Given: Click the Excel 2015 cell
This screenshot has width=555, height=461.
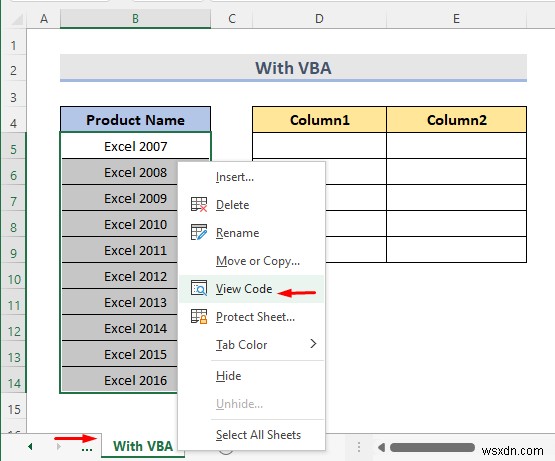Looking at the screenshot, I should (119, 353).
